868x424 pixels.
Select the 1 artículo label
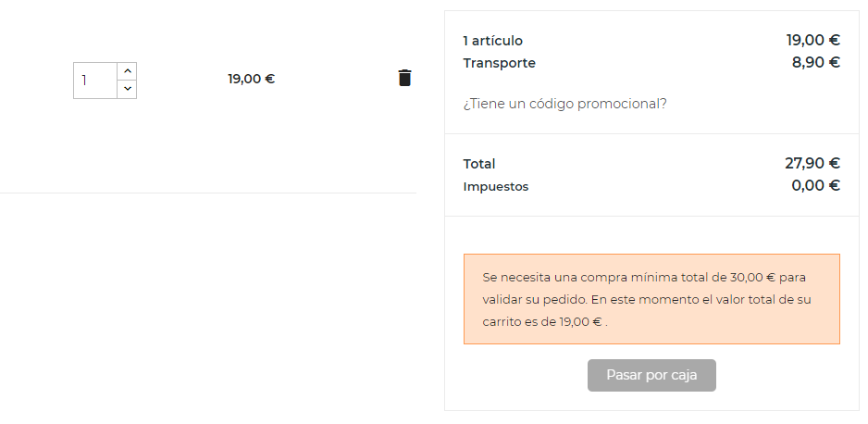pos(492,41)
